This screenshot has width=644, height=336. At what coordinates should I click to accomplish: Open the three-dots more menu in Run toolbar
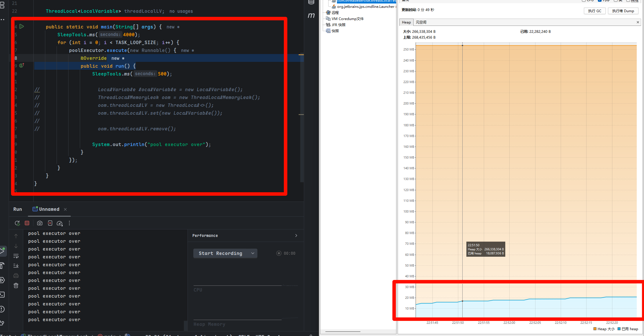coord(69,223)
